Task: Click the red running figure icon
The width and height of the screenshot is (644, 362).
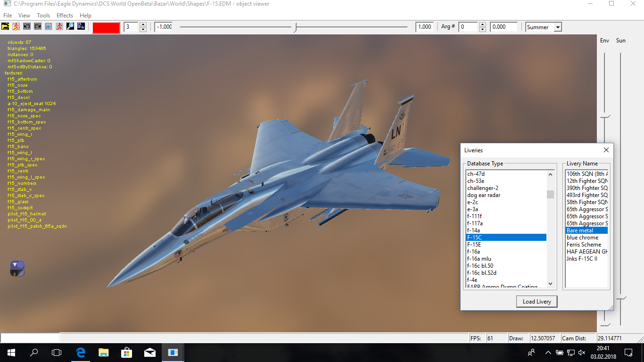Action: 59,26
